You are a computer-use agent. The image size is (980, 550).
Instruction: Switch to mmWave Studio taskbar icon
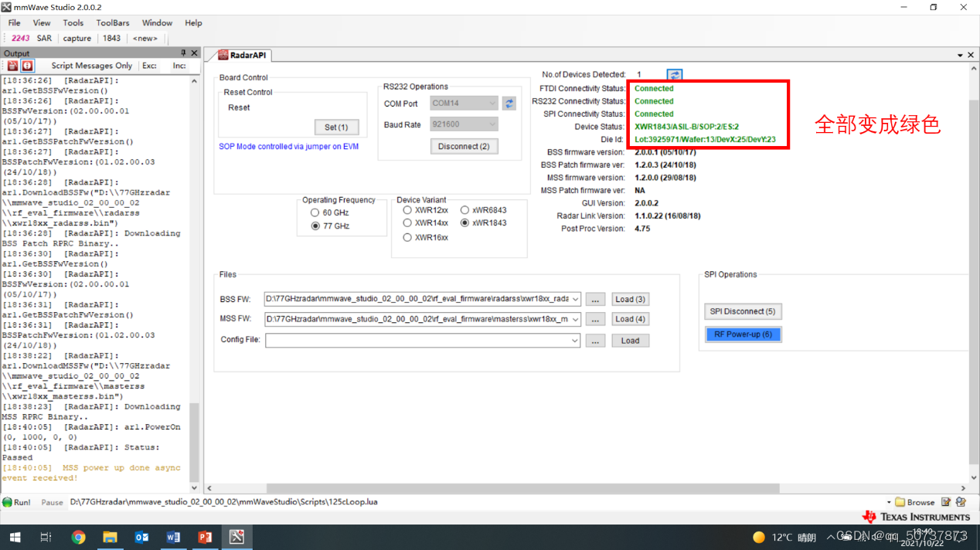pos(236,537)
